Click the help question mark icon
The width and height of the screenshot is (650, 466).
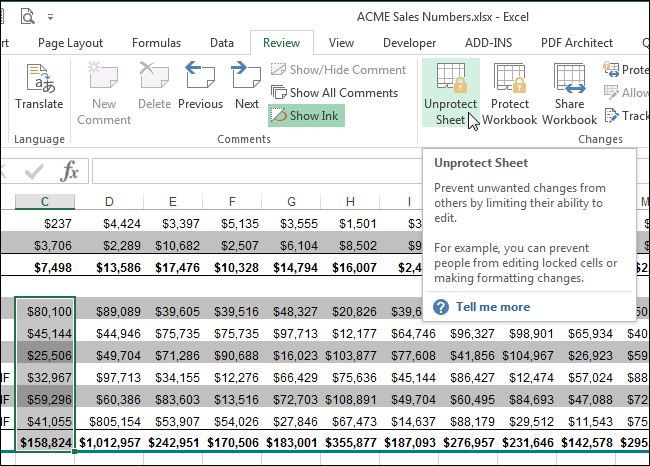441,307
